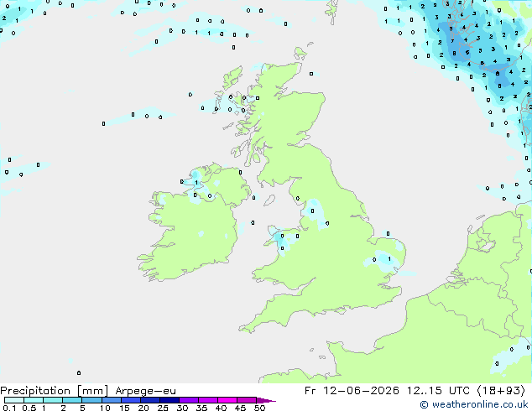Viewport: 532px width, 411px height.
Task: Pick the legend swatch between 35 and 40
Action: click(x=208, y=400)
